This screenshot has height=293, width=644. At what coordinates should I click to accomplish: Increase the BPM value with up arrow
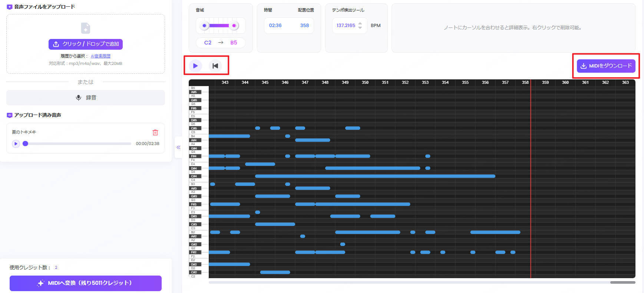click(x=360, y=23)
